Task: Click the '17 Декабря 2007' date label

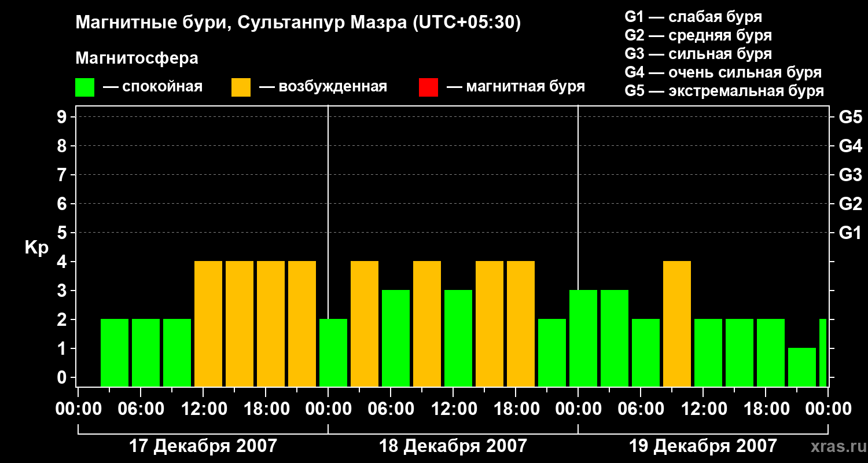Action: [x=203, y=446]
